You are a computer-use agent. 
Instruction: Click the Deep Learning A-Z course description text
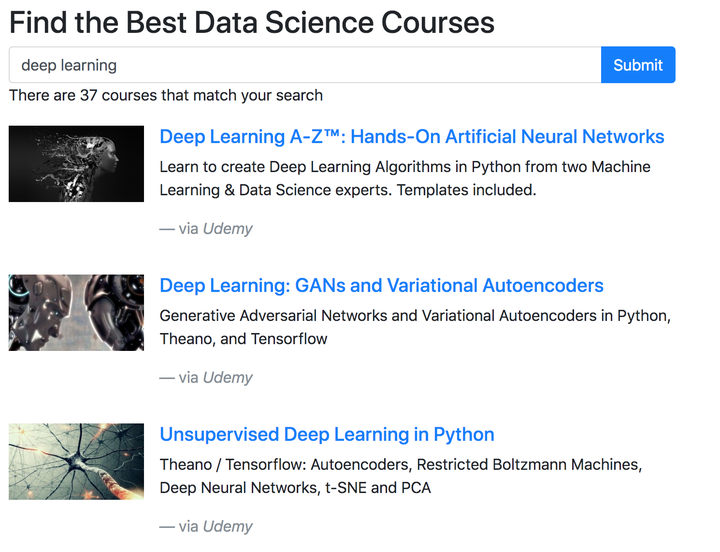(404, 167)
